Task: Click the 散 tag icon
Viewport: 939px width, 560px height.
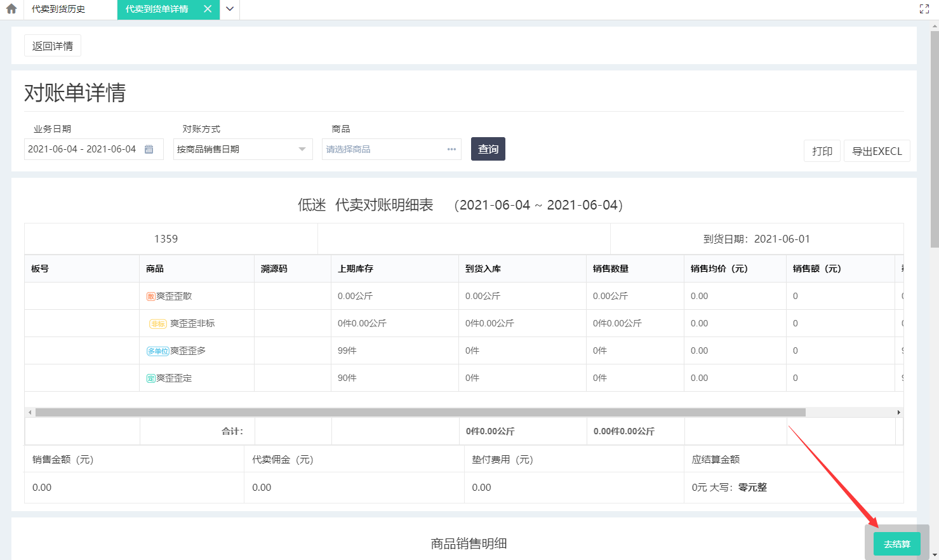Action: click(151, 297)
